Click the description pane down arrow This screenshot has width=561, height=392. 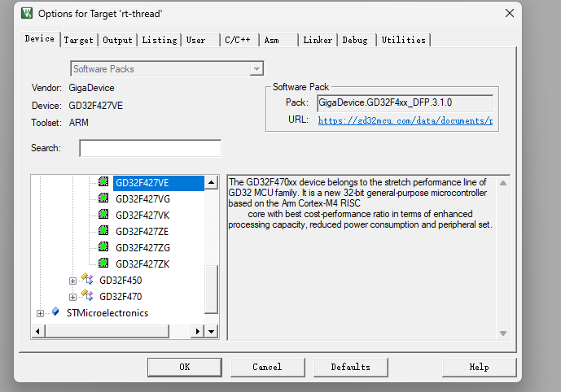[503, 333]
